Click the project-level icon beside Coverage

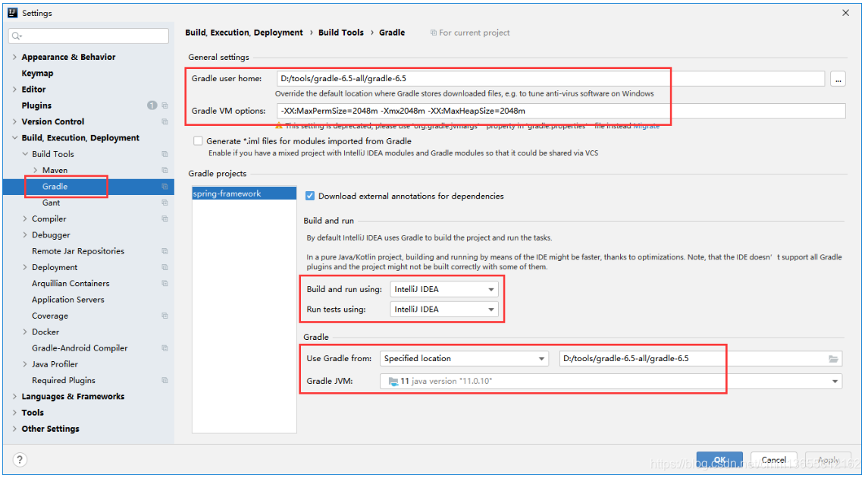coord(165,316)
